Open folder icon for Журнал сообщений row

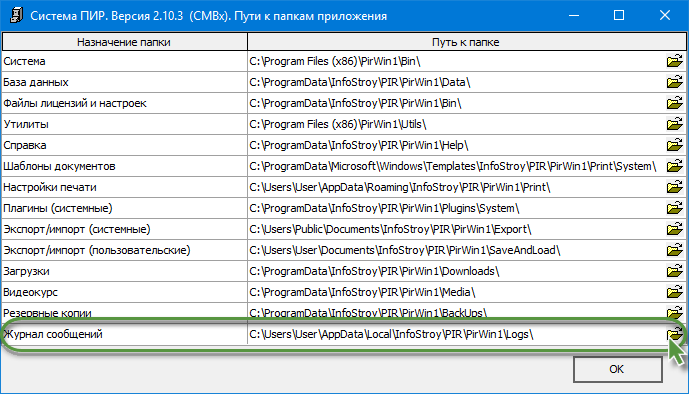pyautogui.click(x=674, y=334)
